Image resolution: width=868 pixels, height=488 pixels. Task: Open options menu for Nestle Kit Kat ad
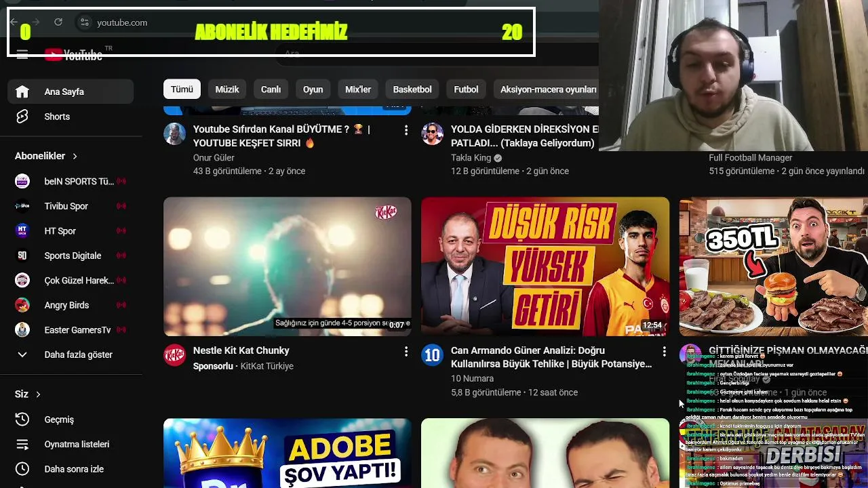point(406,351)
